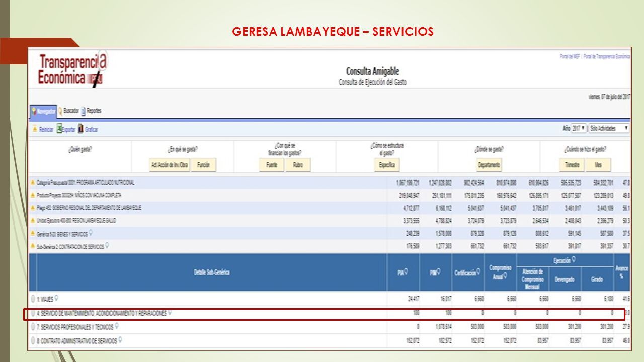
Task: Click info bulb icon next to Ejecución header
Action: [573, 260]
